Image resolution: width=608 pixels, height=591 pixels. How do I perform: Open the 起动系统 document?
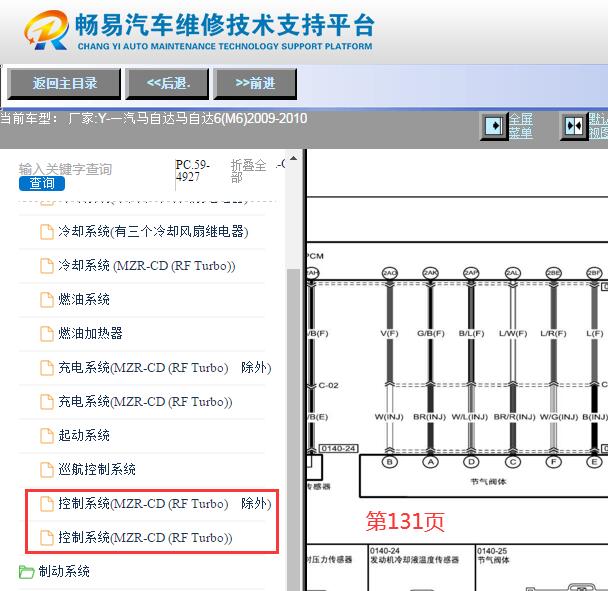pos(84,435)
